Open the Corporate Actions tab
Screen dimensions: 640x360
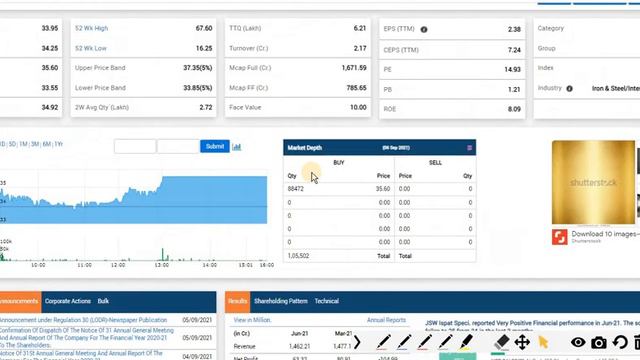point(68,301)
